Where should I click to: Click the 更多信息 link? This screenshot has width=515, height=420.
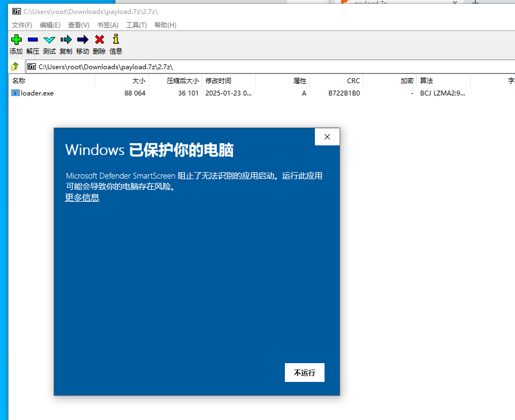82,197
